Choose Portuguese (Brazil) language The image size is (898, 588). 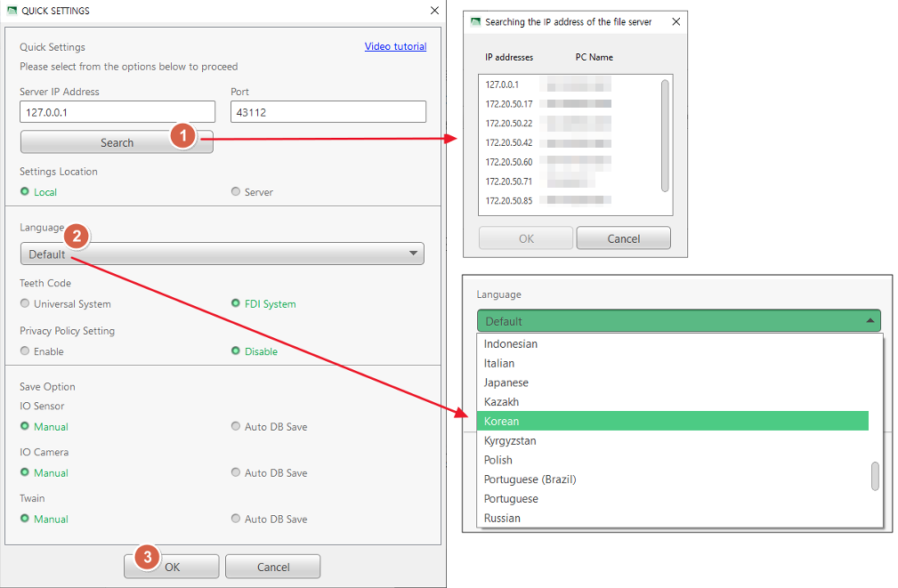[672, 479]
